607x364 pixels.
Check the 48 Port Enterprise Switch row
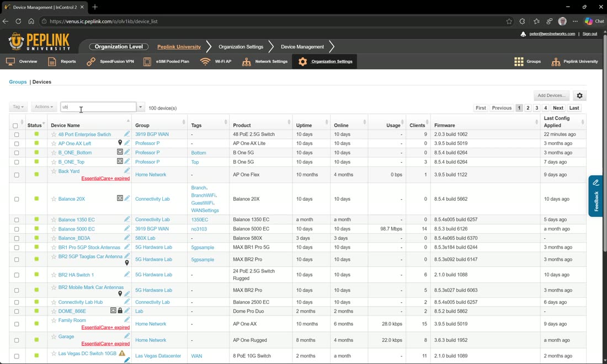(16, 135)
